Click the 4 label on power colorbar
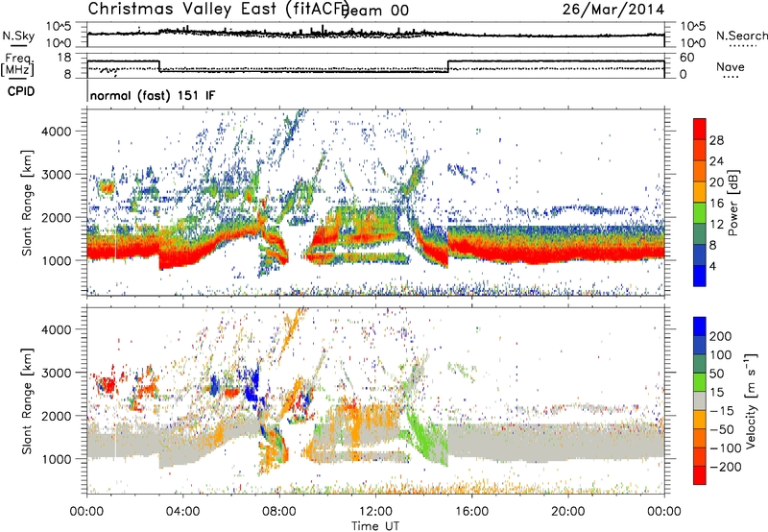This screenshot has width=768, height=532. (x=712, y=266)
